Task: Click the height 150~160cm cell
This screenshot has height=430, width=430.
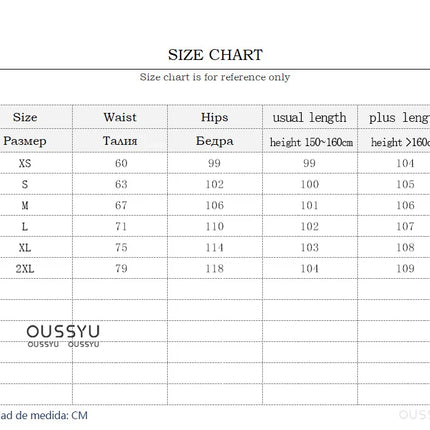Action: point(311,142)
